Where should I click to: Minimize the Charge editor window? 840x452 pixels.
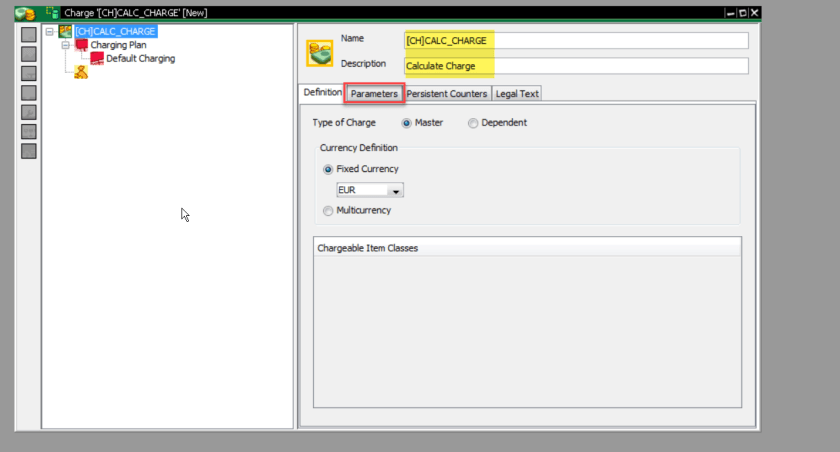730,13
